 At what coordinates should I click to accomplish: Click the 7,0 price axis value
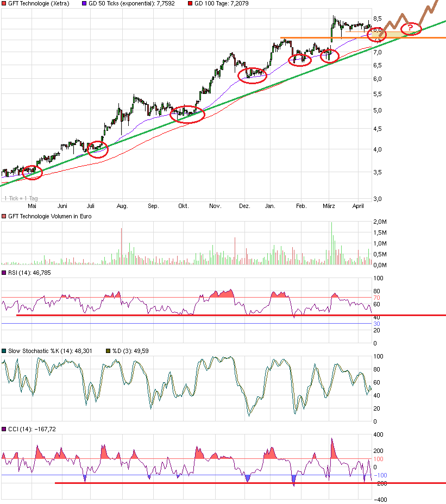378,52
